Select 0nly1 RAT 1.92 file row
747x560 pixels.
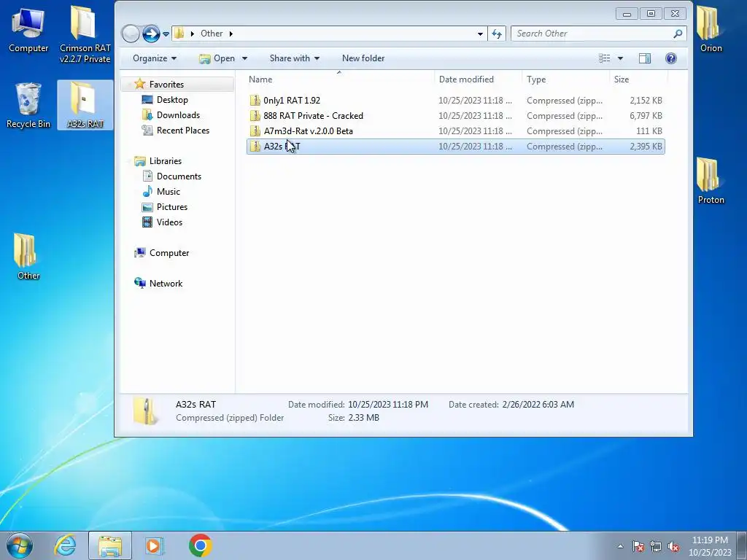click(x=455, y=101)
